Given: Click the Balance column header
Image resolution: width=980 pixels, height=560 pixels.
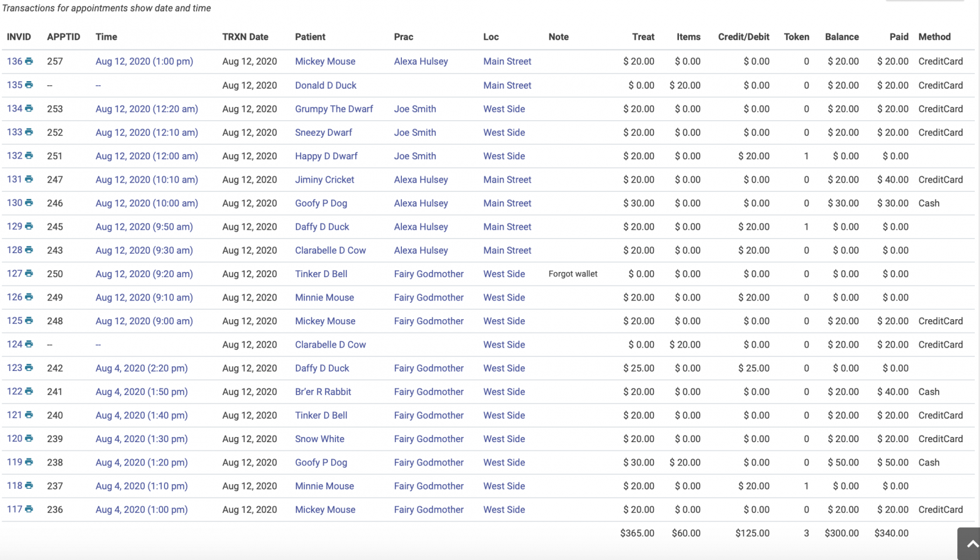Looking at the screenshot, I should 842,37.
